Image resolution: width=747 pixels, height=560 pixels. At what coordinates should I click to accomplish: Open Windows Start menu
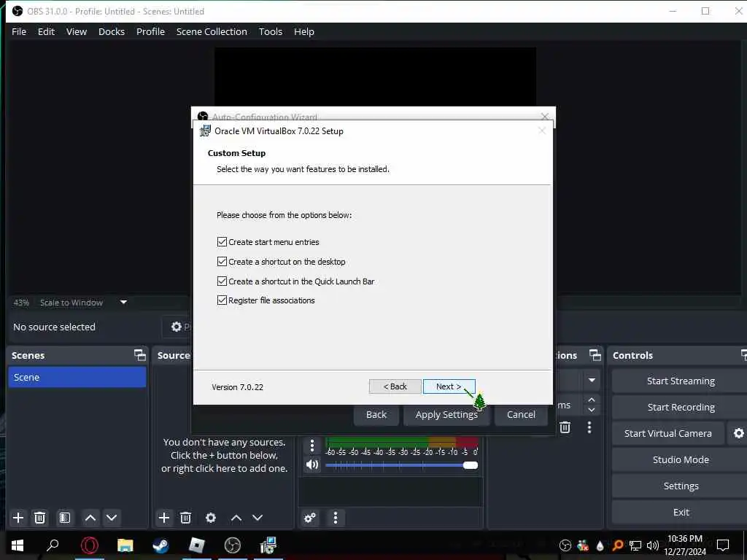point(18,545)
